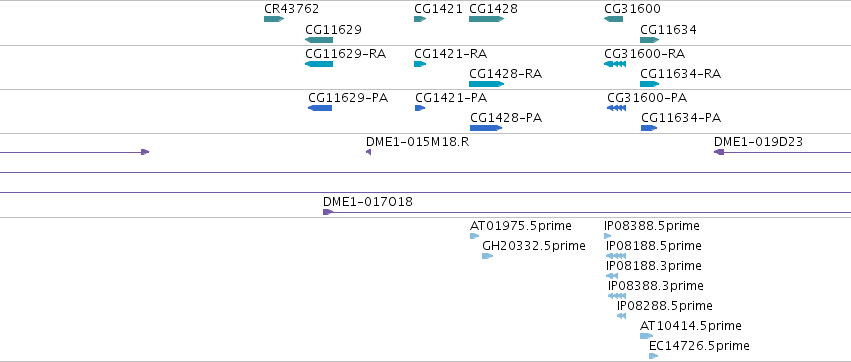Viewport: 851px width, 362px height.
Task: Click the IP08188.5prime multi-arrow glyph
Action: (616, 256)
